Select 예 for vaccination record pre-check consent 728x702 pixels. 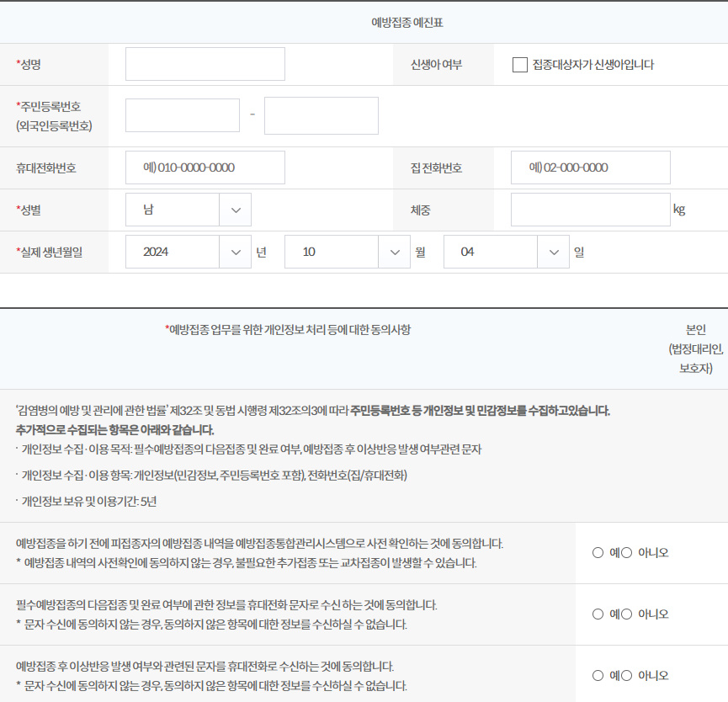598,552
